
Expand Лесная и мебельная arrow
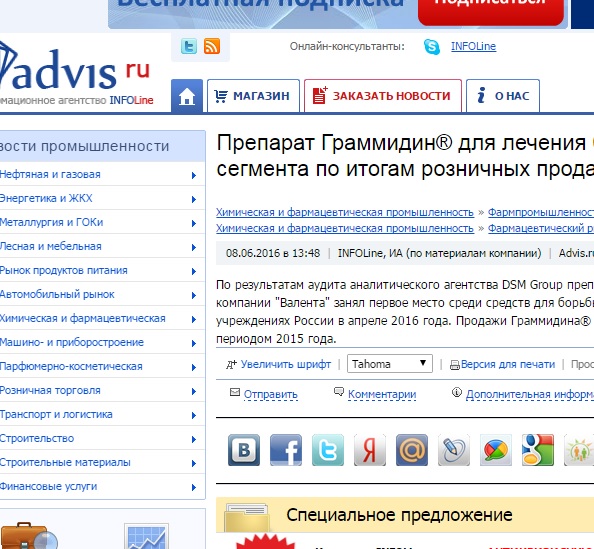[194, 247]
